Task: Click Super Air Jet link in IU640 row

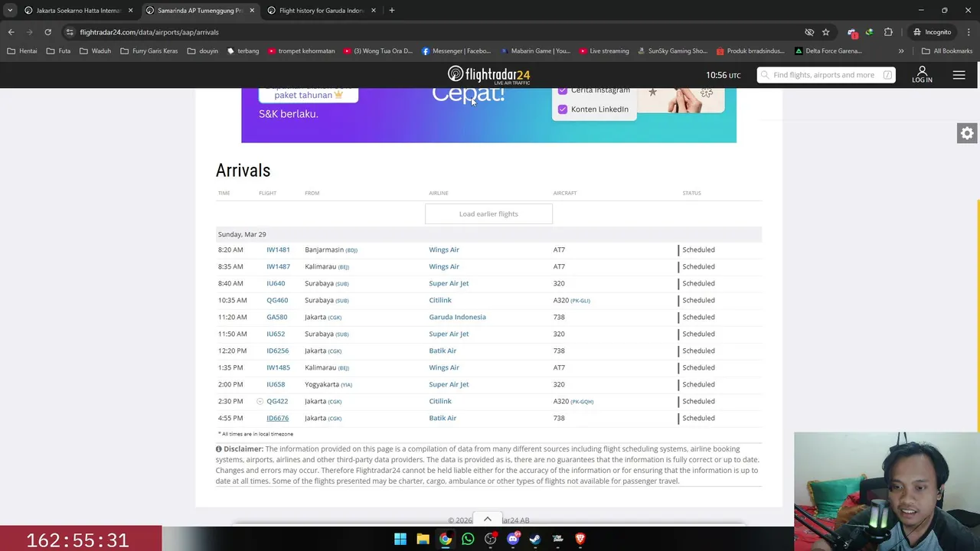Action: click(x=449, y=283)
